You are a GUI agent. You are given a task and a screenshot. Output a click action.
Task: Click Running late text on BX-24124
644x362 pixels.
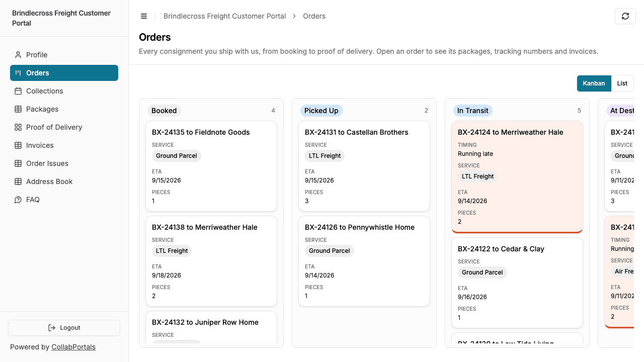point(475,154)
